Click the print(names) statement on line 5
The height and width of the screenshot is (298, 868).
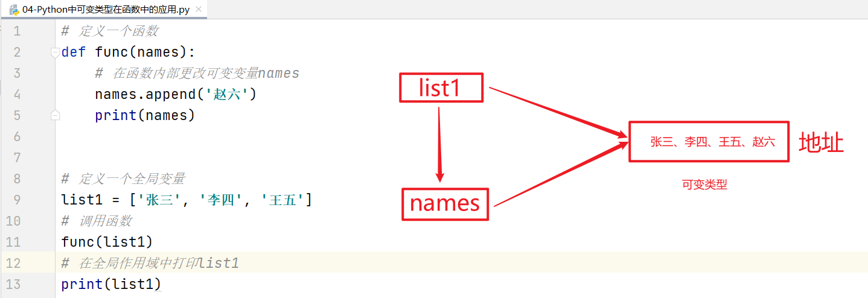145,115
